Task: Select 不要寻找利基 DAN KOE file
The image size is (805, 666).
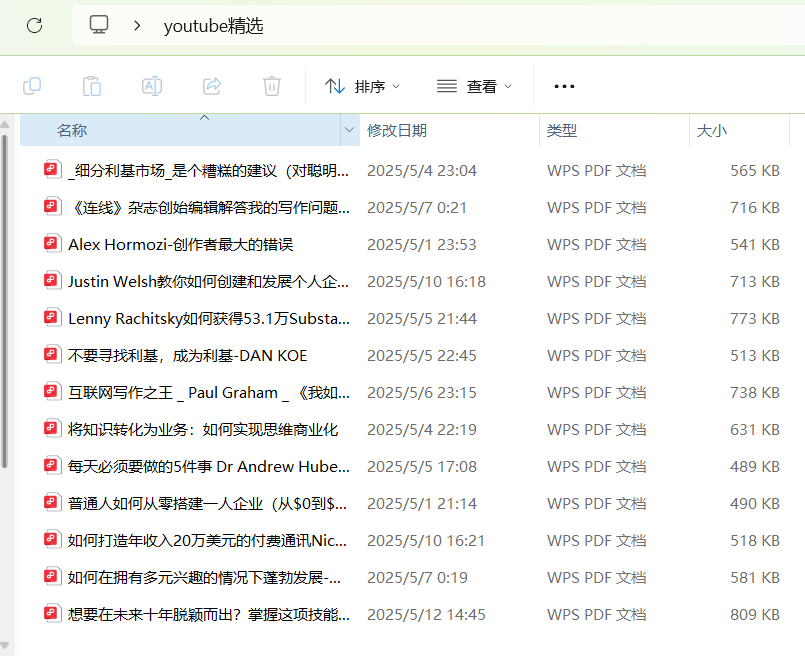Action: tap(187, 355)
